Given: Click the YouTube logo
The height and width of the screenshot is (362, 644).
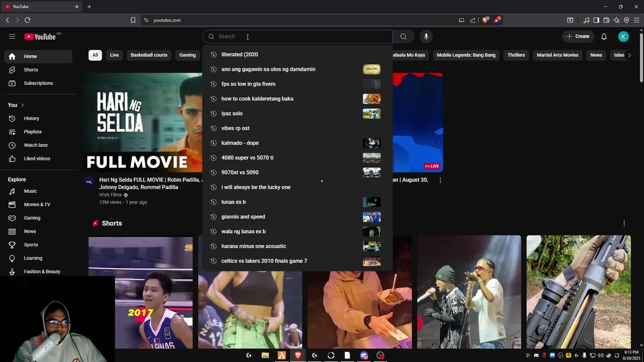Looking at the screenshot, I should coord(40,36).
